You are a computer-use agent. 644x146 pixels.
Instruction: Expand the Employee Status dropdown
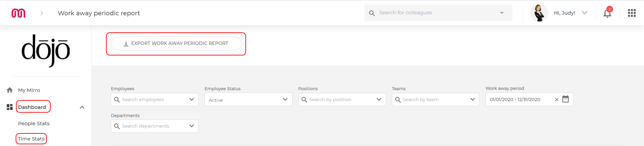pyautogui.click(x=248, y=100)
